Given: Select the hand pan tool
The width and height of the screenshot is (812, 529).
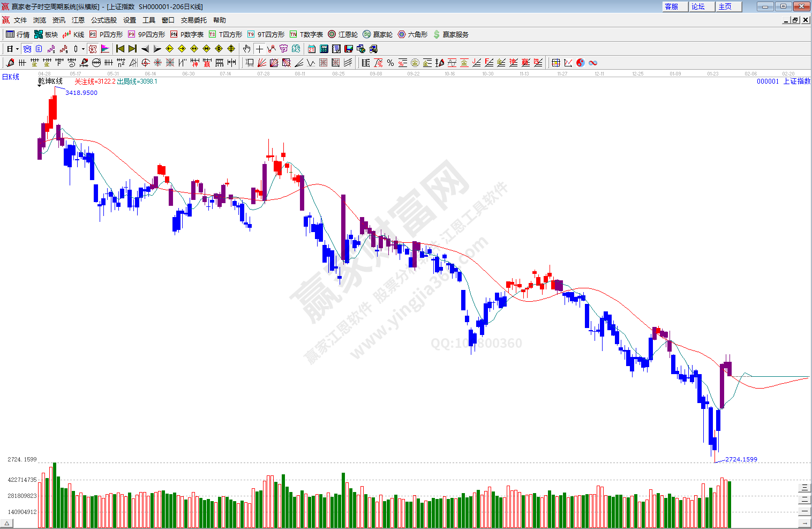Looking at the screenshot, I should click(246, 49).
